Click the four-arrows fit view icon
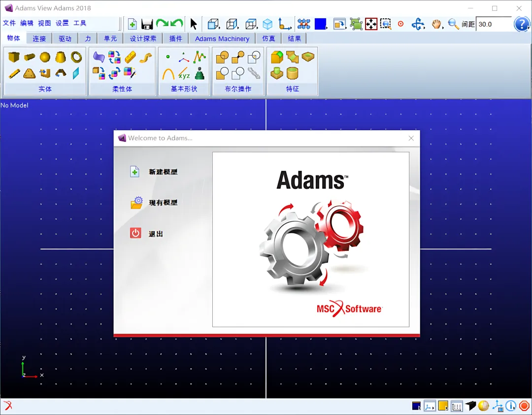 pyautogui.click(x=371, y=24)
